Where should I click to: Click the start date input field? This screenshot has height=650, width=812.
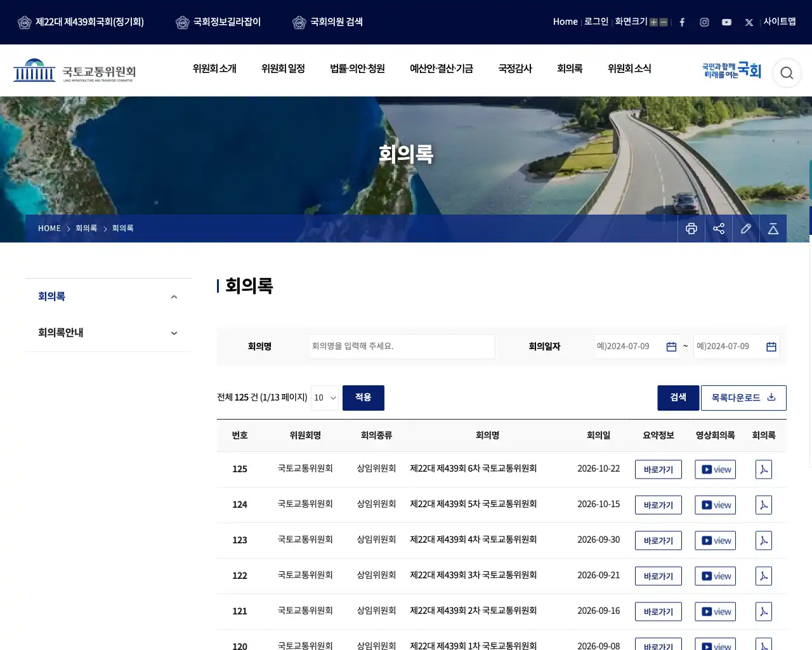click(x=636, y=347)
